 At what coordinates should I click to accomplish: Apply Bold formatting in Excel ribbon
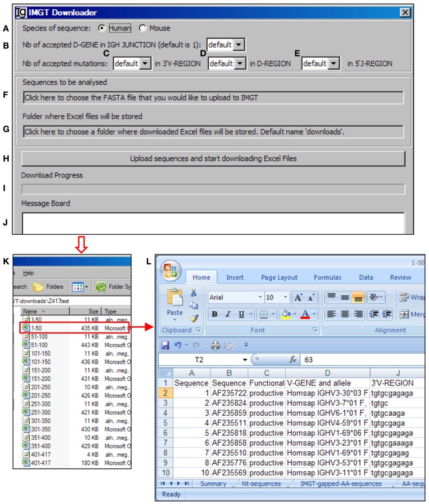[214, 315]
